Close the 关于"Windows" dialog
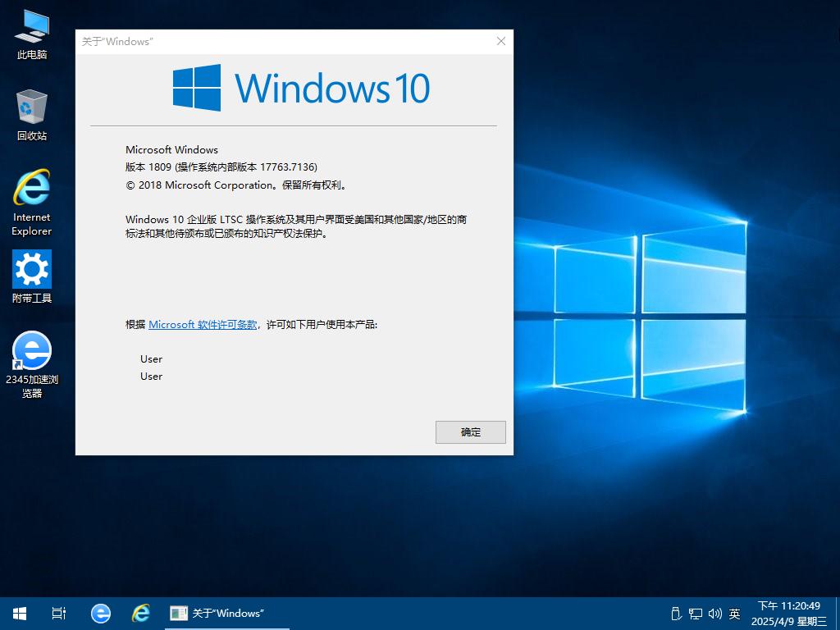840x630 pixels. click(501, 41)
